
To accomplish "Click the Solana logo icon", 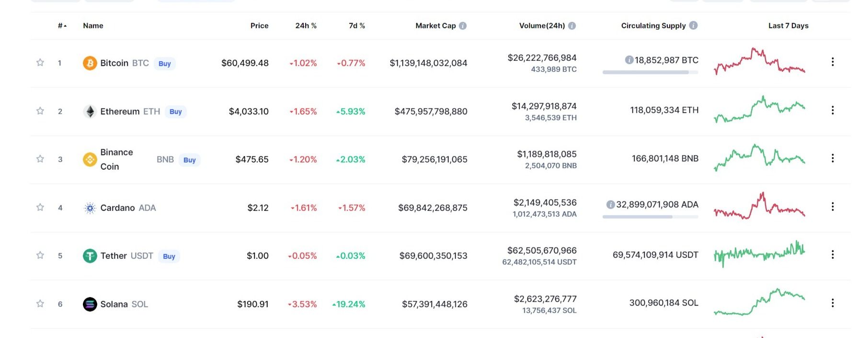I will [x=90, y=304].
